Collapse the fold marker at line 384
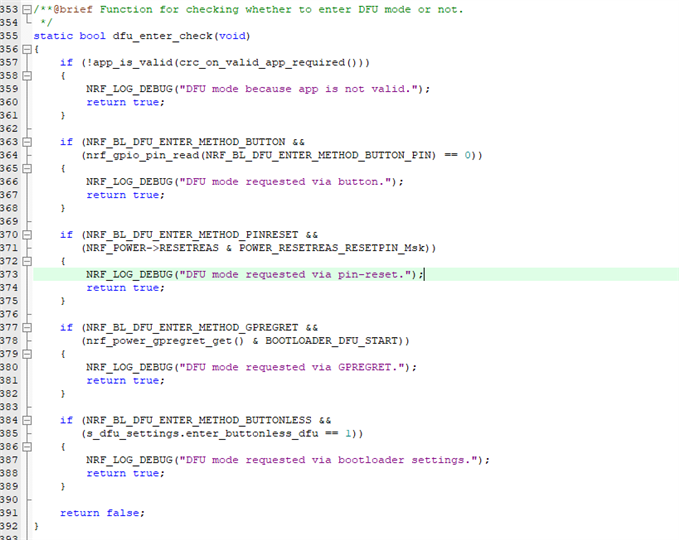 pos(27,420)
